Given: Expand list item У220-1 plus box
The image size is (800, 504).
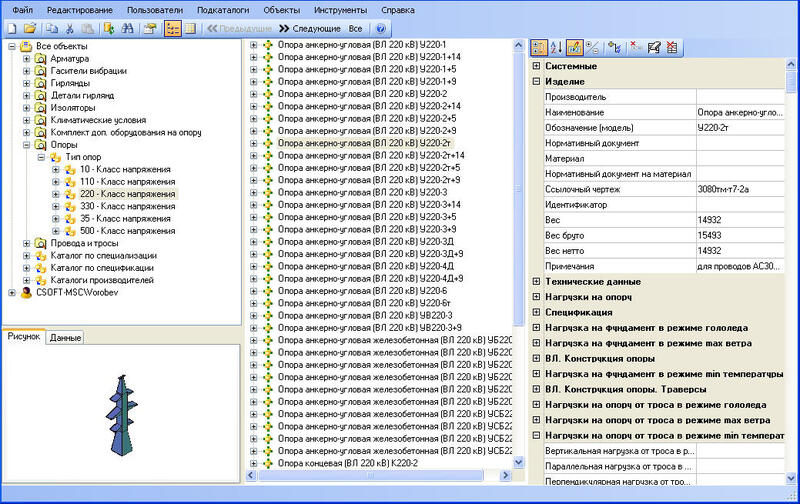Looking at the screenshot, I should pyautogui.click(x=254, y=44).
